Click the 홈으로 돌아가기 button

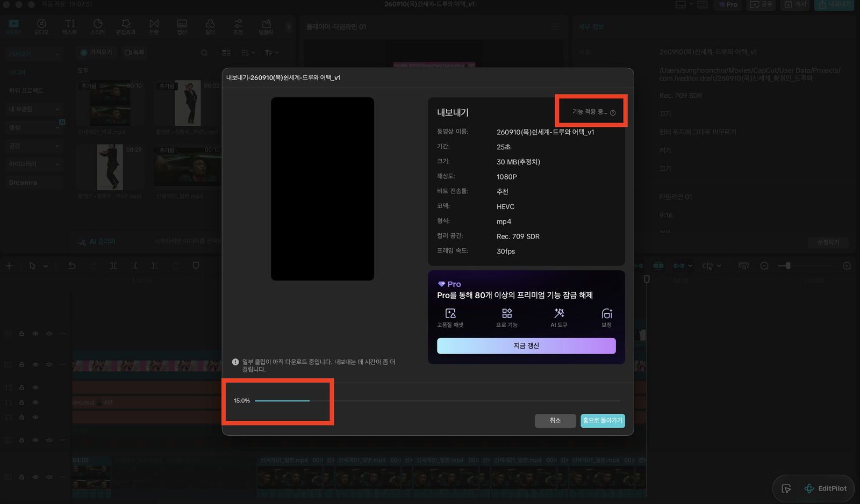pyautogui.click(x=603, y=421)
